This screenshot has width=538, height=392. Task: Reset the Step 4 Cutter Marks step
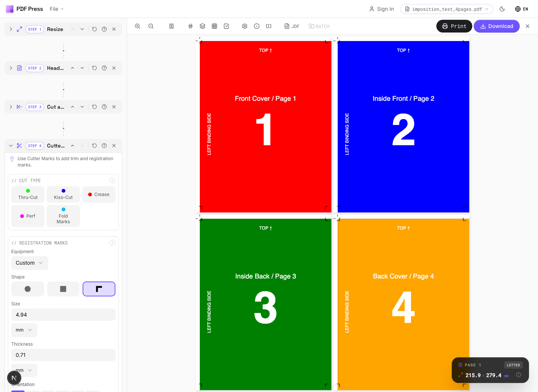(95, 146)
